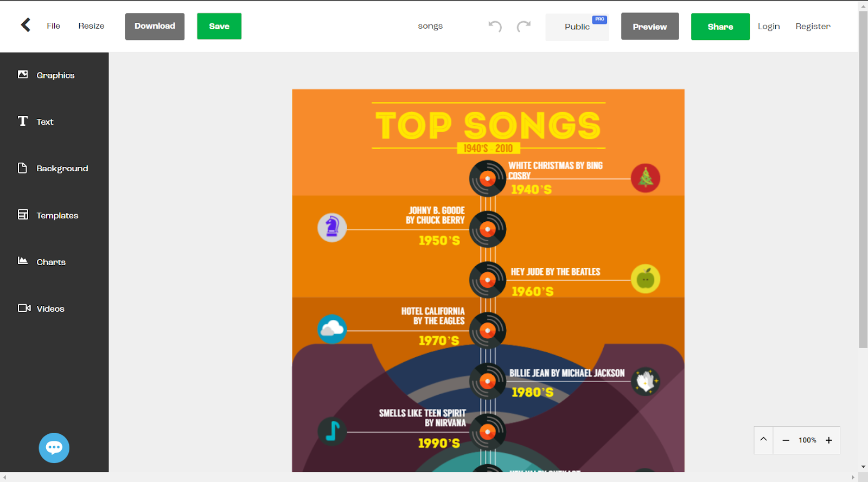
Task: Open the Templates layout icon
Action: click(x=23, y=215)
